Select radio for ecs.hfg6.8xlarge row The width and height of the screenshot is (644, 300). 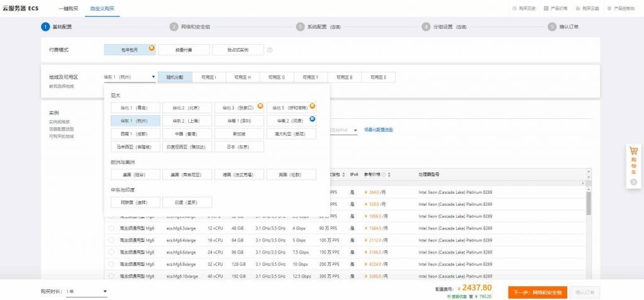(111, 264)
